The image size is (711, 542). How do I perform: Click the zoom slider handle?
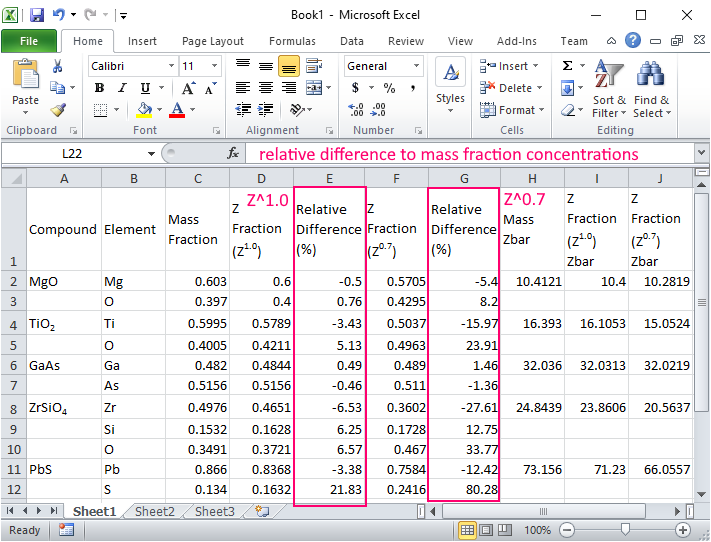624,530
